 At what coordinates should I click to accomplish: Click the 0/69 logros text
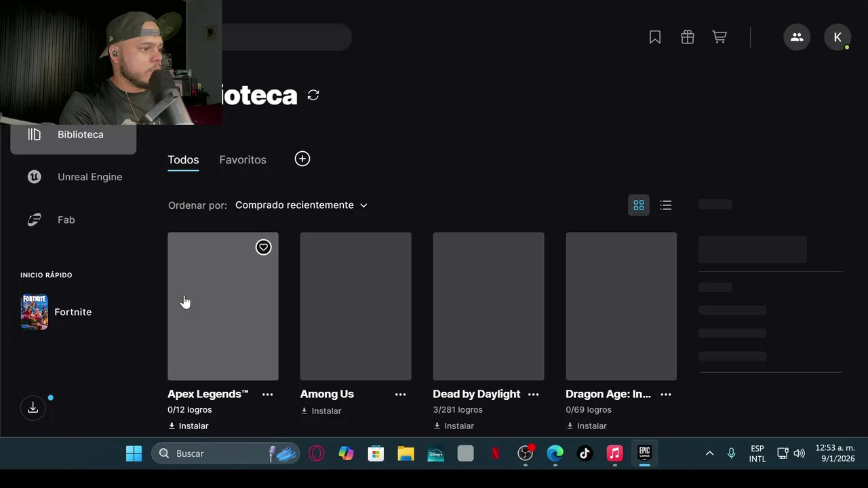coord(589,409)
